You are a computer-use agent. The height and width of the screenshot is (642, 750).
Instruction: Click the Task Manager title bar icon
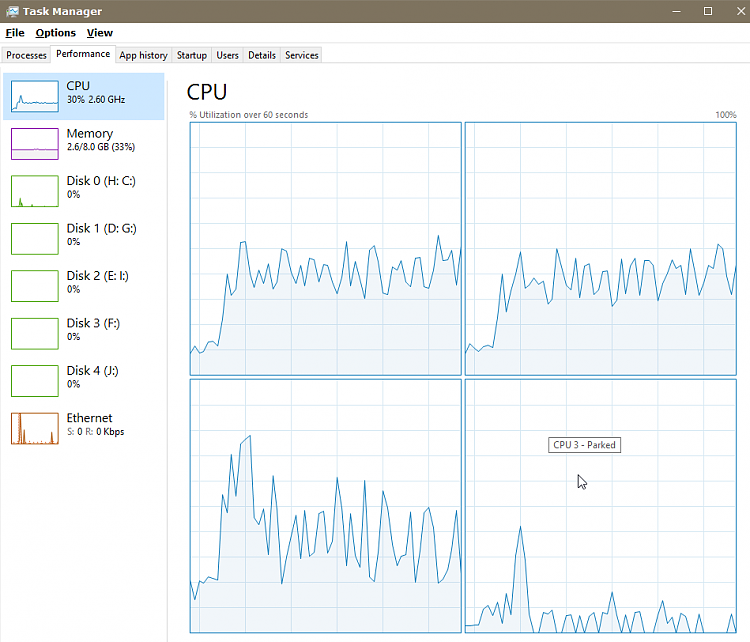[12, 11]
